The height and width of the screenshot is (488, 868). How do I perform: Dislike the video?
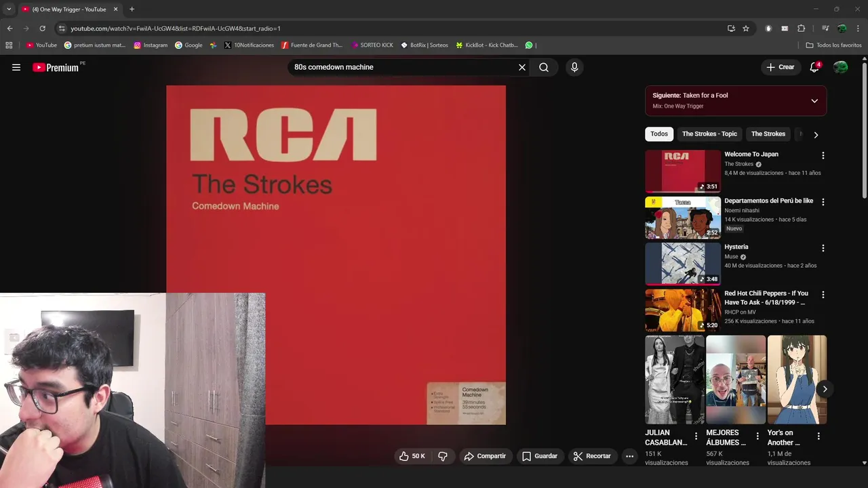(443, 456)
